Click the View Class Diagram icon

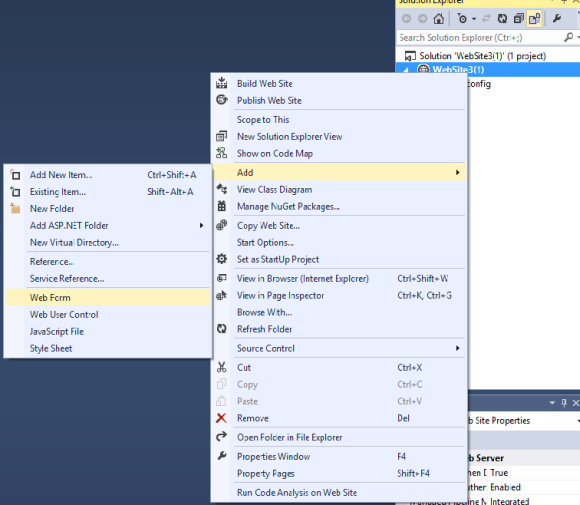click(x=222, y=189)
